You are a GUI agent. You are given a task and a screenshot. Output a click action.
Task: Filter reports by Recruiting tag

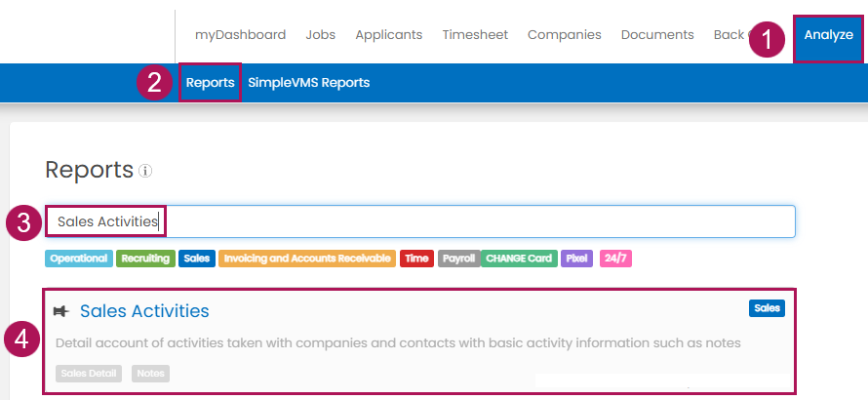[145, 259]
